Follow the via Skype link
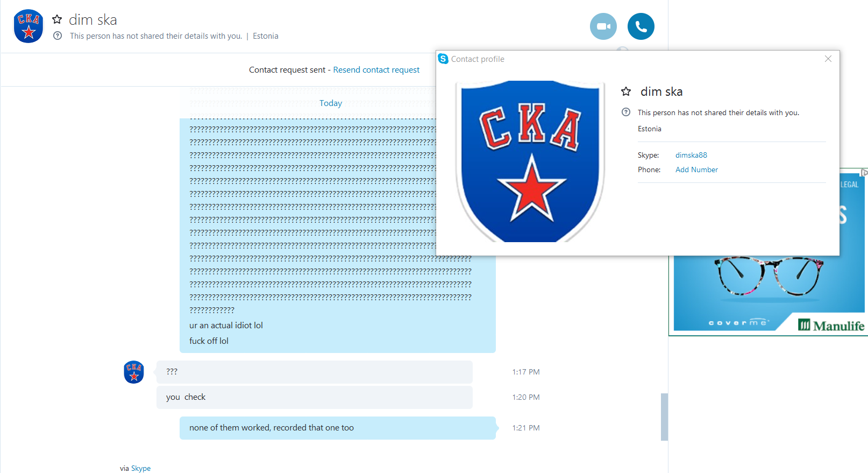The width and height of the screenshot is (868, 473). coord(141,468)
